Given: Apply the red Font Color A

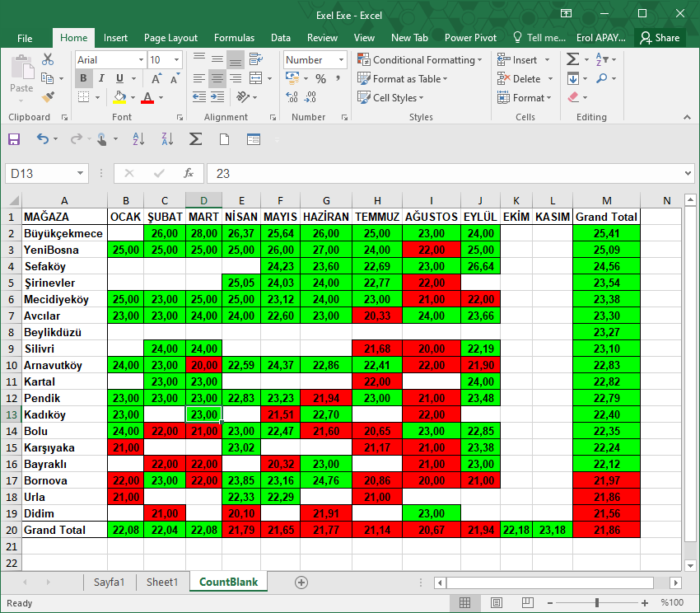Looking at the screenshot, I should point(147,97).
